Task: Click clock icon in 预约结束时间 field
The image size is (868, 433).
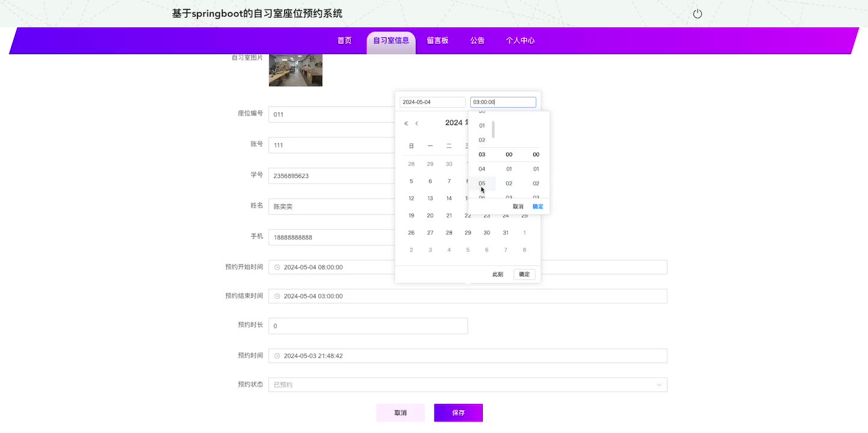Action: (x=277, y=296)
